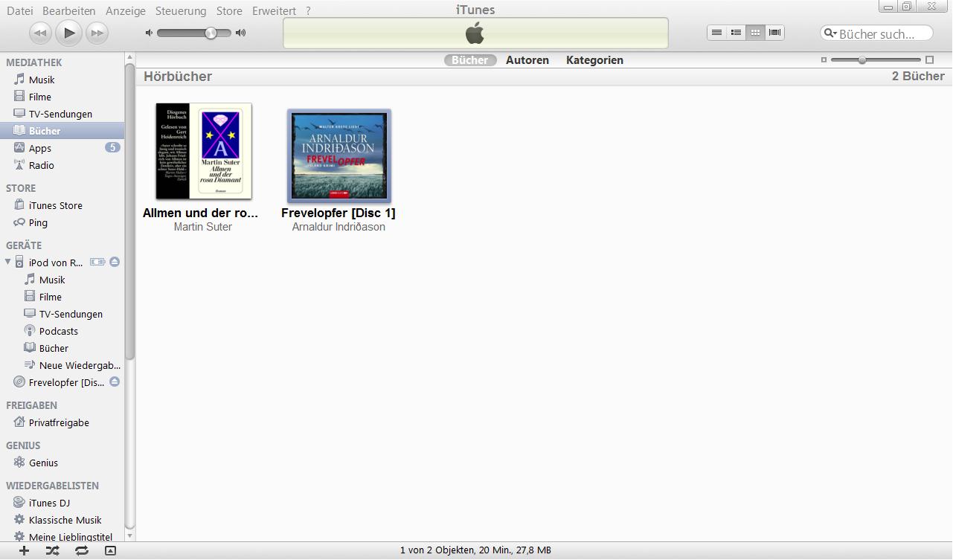Click the large cover size icon
Image resolution: width=953 pixels, height=560 pixels.
point(929,59)
